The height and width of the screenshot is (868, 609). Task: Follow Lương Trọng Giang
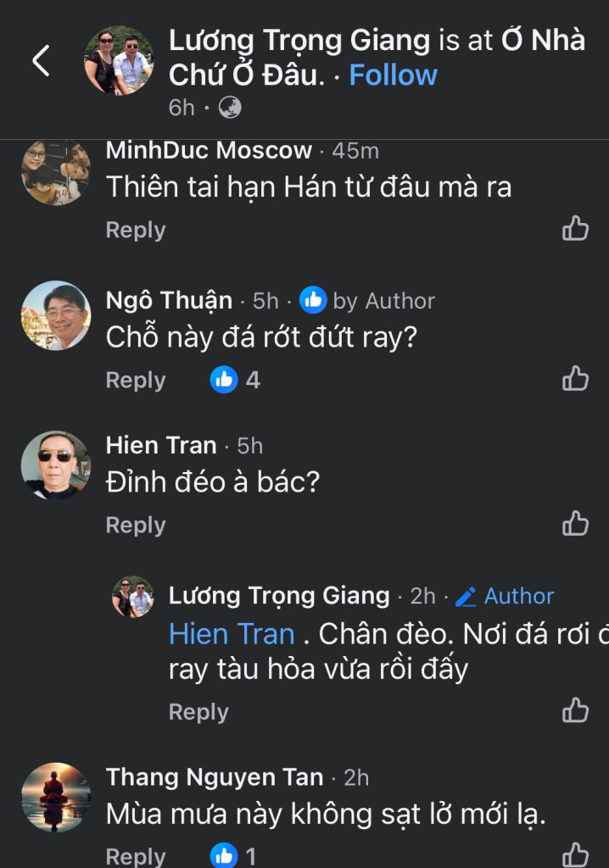393,75
